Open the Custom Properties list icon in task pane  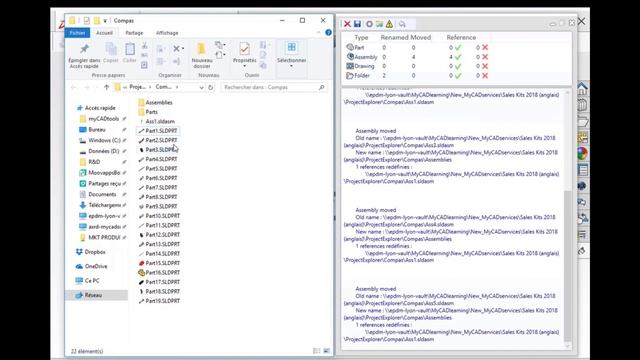pyautogui.click(x=582, y=170)
